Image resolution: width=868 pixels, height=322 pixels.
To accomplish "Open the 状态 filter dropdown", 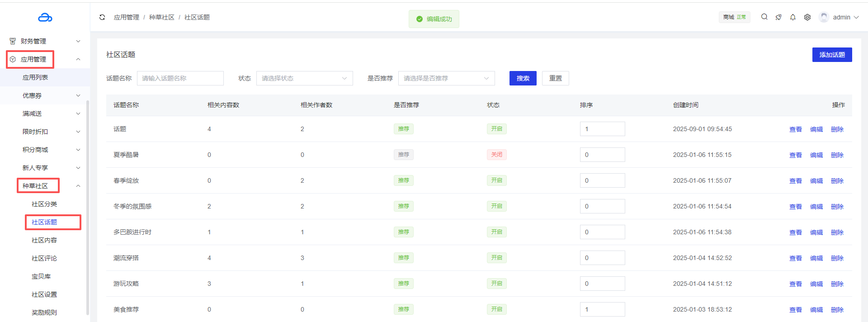I will pos(304,78).
